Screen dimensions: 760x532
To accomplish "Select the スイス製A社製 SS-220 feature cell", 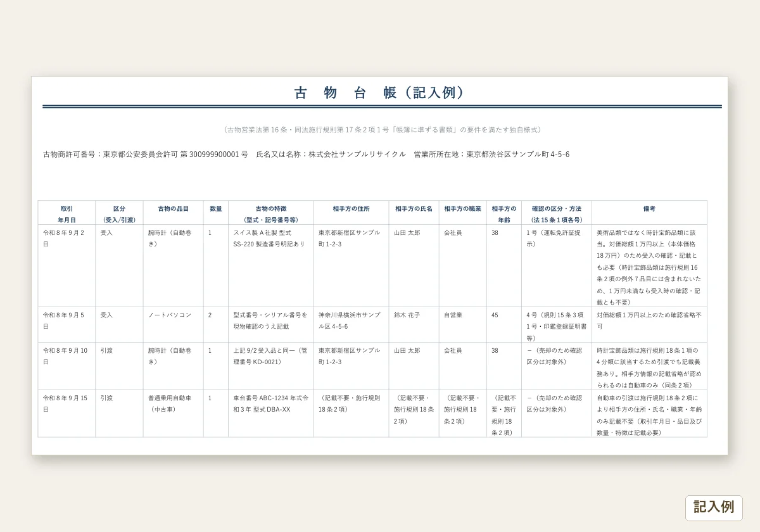I will coord(271,266).
